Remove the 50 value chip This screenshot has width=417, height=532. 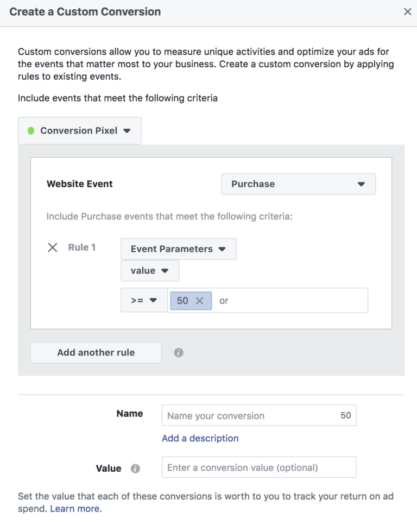point(199,301)
